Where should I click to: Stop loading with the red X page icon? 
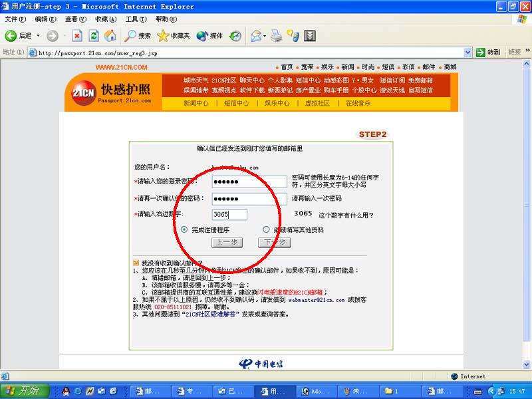(x=77, y=36)
